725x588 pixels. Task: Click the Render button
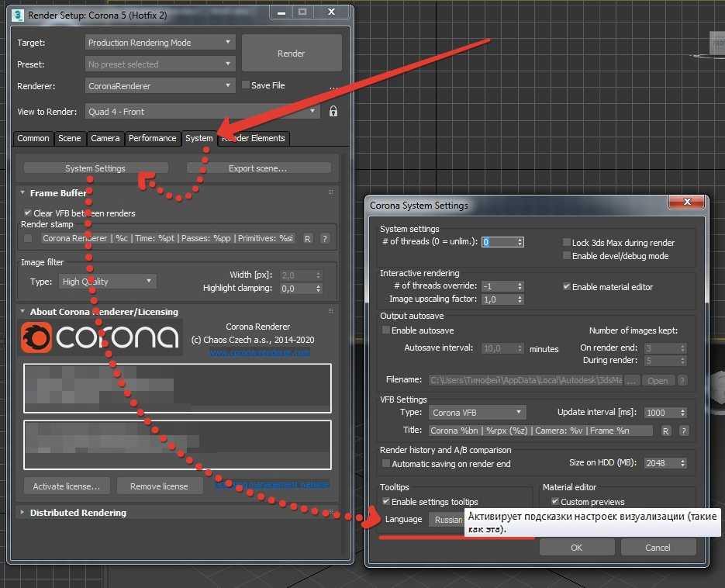[292, 54]
